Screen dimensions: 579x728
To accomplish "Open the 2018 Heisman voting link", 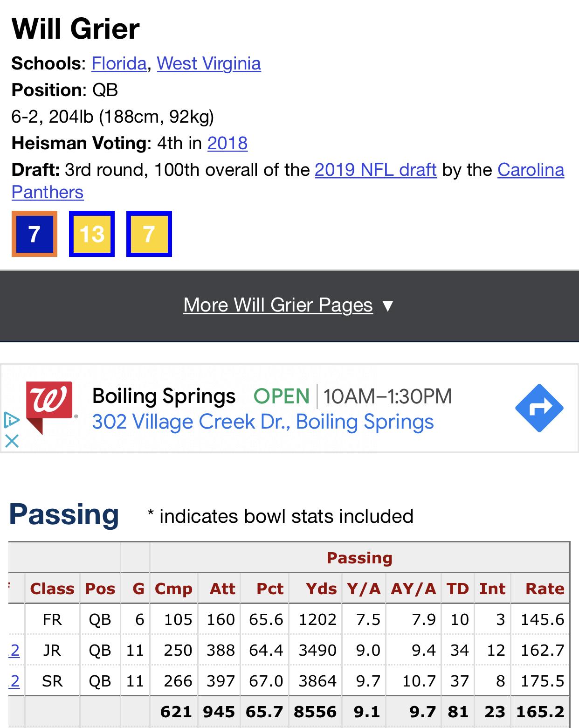I will (x=227, y=143).
